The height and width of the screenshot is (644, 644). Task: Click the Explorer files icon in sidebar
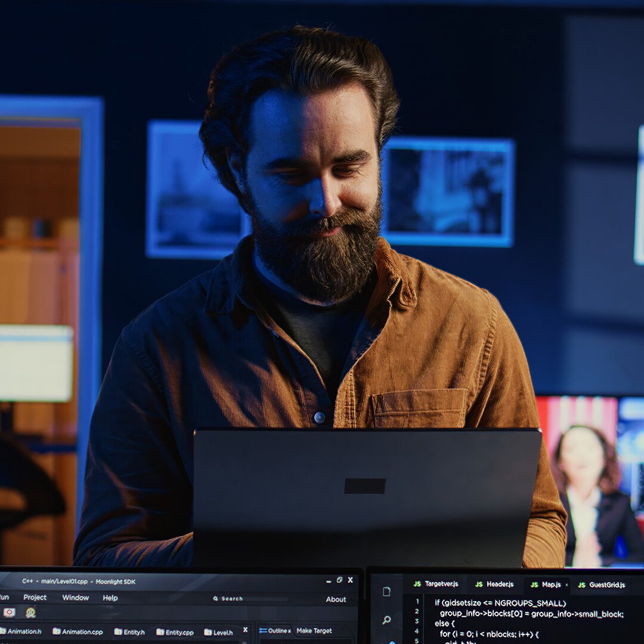click(386, 592)
